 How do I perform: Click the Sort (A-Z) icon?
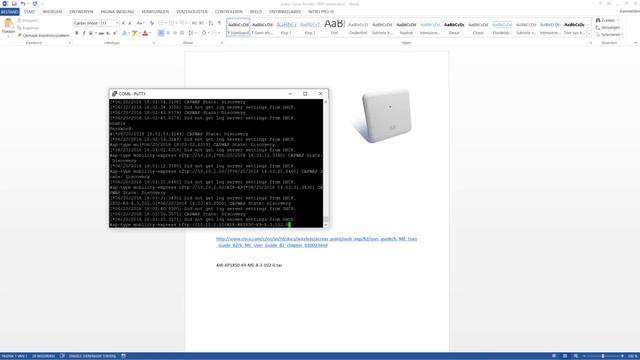(x=211, y=23)
